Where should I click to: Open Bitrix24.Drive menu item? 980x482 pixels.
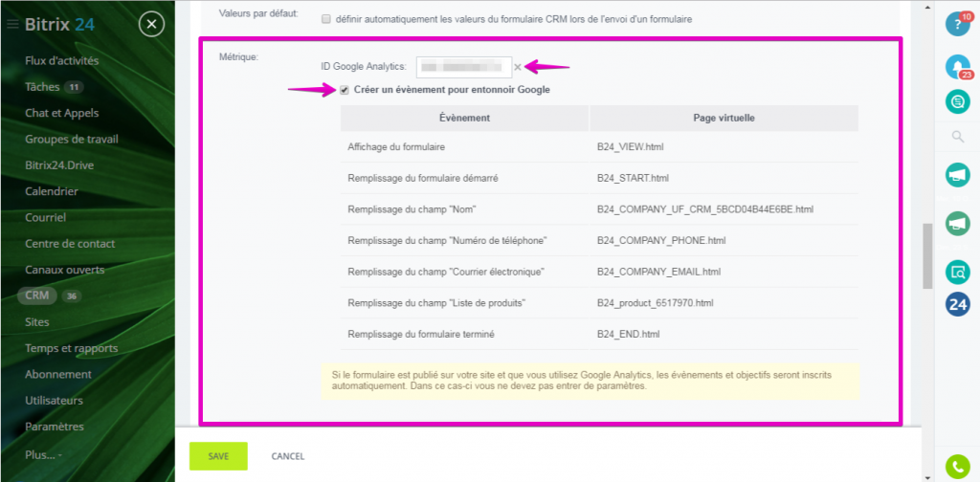pyautogui.click(x=60, y=165)
